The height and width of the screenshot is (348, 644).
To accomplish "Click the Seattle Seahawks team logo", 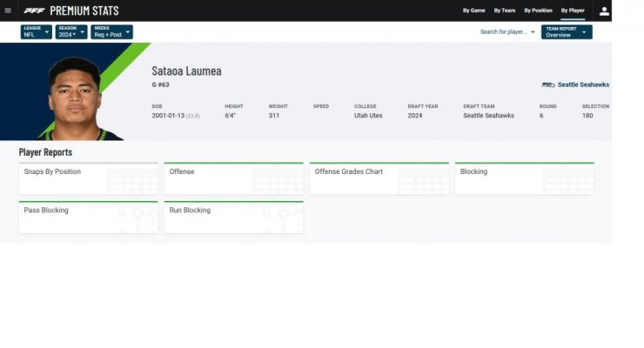I will click(x=548, y=85).
